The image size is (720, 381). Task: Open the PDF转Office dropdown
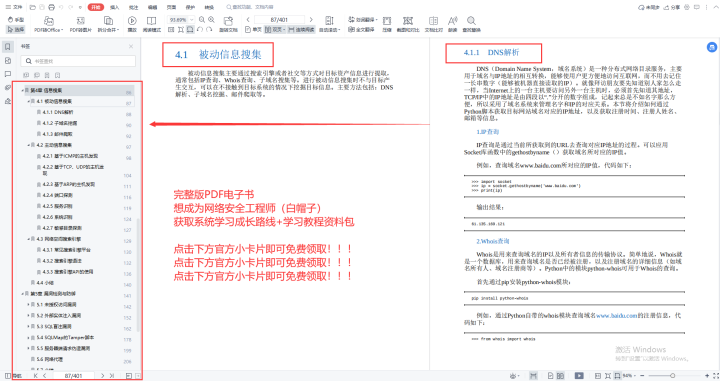tap(48, 24)
